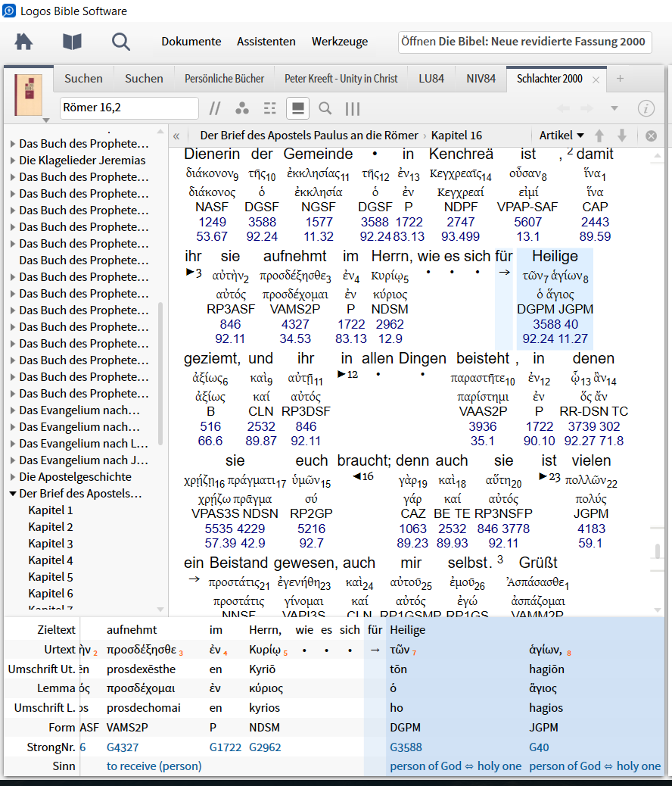Toggle the inline reverse-interlinear pane button
The image size is (672, 786).
(x=297, y=108)
